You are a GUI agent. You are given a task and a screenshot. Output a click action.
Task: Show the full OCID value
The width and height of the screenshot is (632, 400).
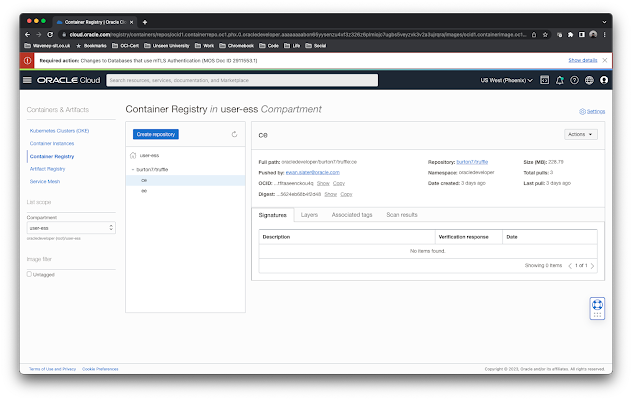(323, 183)
